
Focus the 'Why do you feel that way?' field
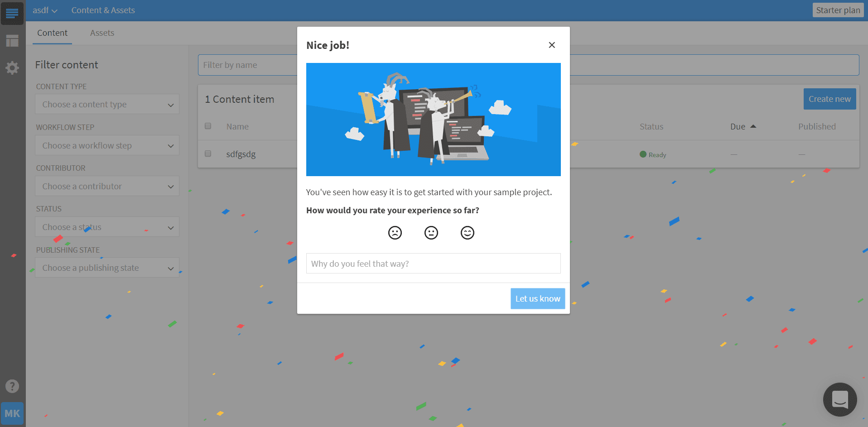433,264
